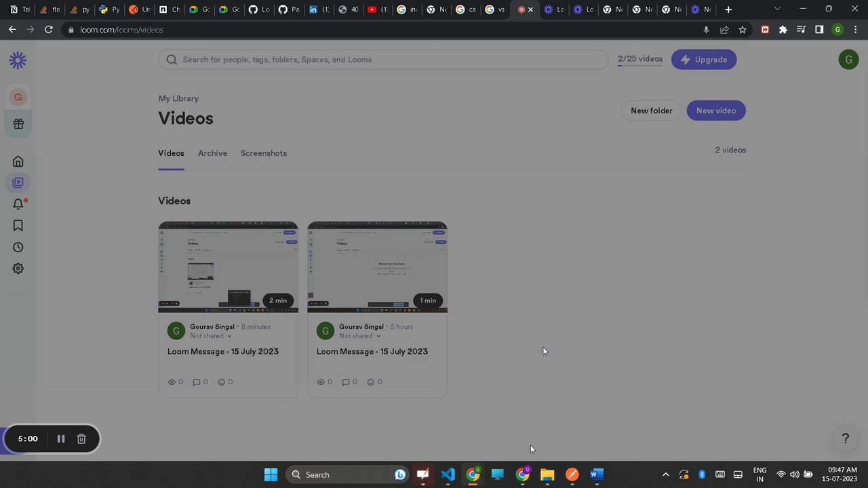Open the 2 min video thumbnail
868x488 pixels.
pyautogui.click(x=228, y=267)
